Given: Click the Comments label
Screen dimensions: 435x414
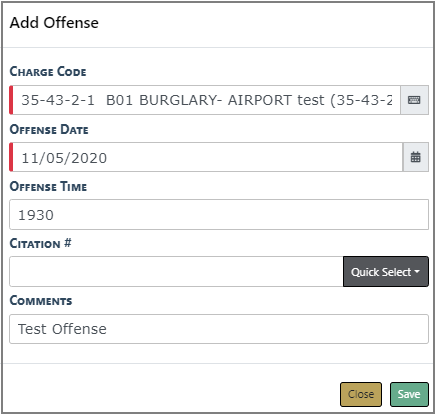Looking at the screenshot, I should 41,301.
